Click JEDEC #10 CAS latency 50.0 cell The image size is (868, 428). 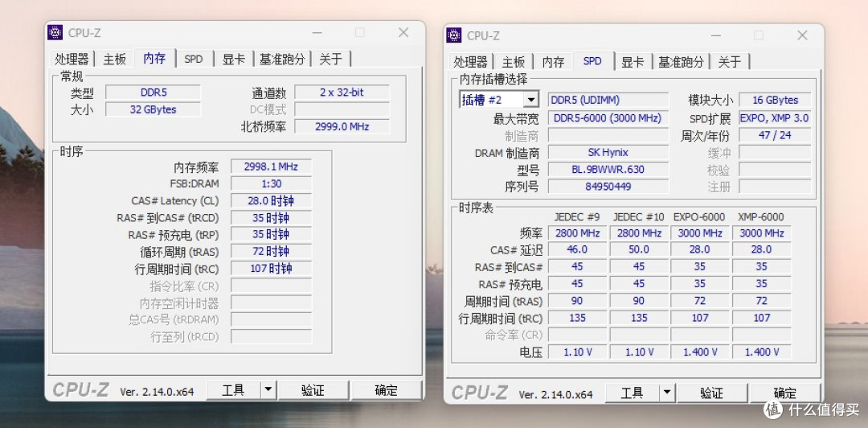pos(639,250)
